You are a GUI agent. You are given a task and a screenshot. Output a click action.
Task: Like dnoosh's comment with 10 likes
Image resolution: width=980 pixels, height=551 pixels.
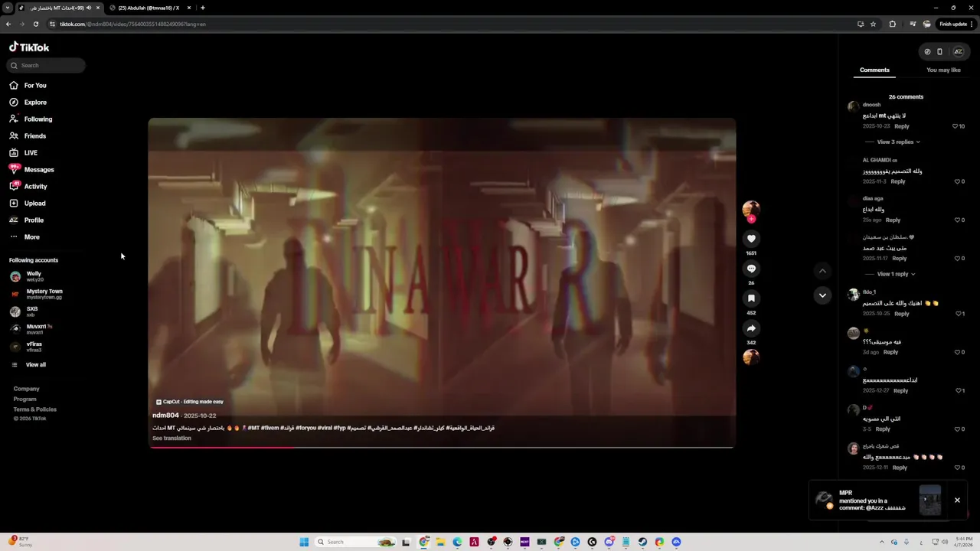coord(955,126)
